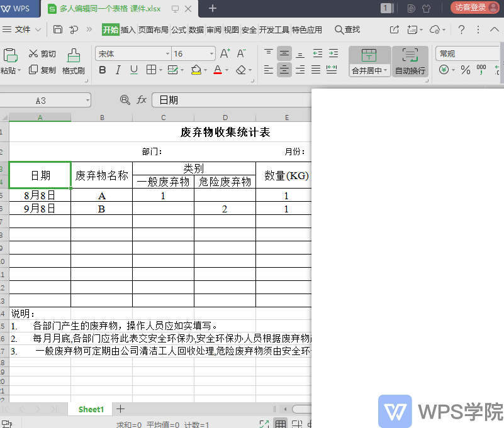Toggle horizontal center alignment
Viewport: 504px width, 428px height.
(284, 70)
